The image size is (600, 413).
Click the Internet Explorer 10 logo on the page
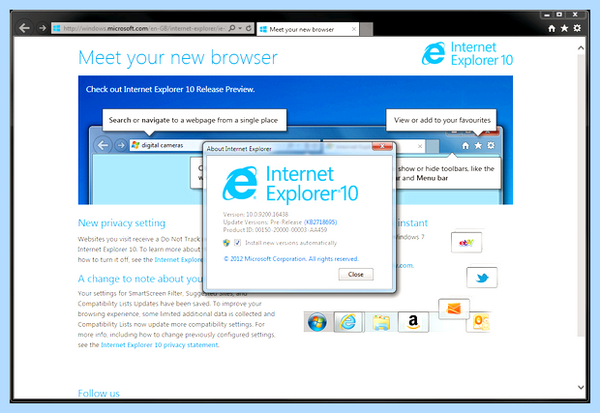pyautogui.click(x=467, y=54)
